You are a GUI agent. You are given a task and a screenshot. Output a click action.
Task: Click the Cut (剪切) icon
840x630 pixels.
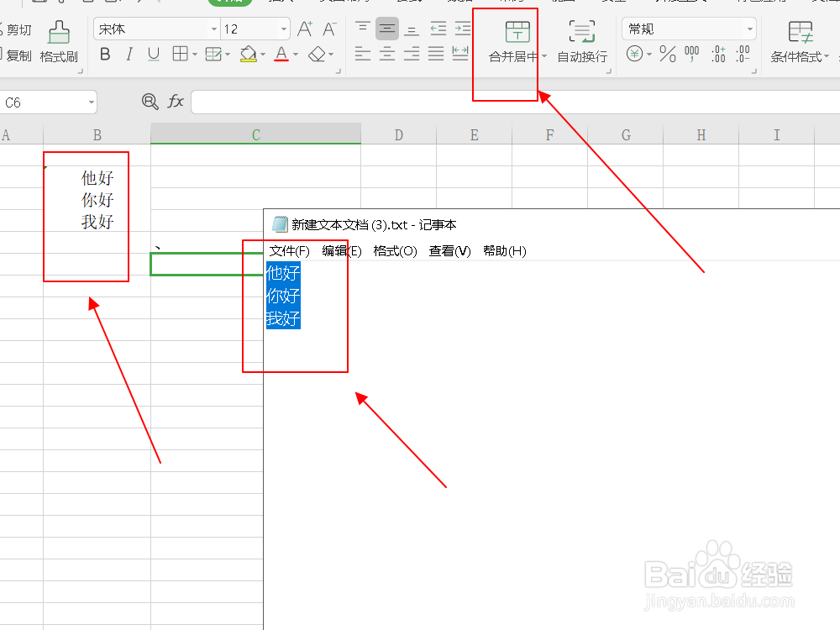coord(18,29)
